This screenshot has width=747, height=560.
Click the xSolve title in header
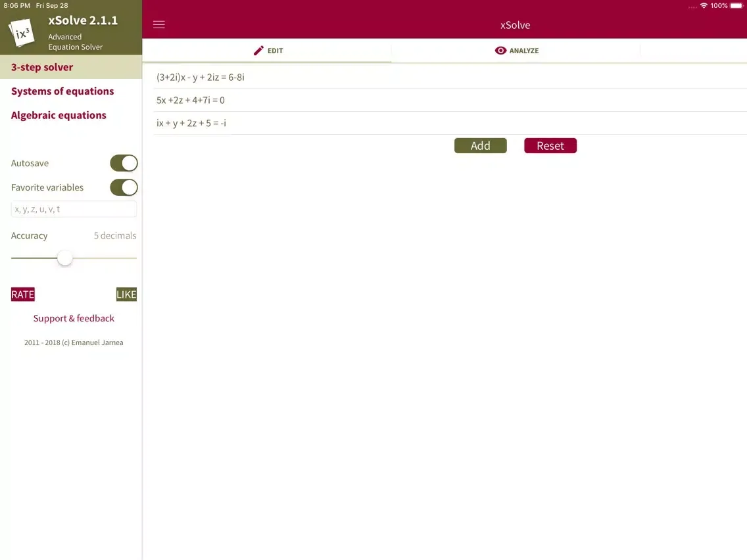[x=515, y=25]
